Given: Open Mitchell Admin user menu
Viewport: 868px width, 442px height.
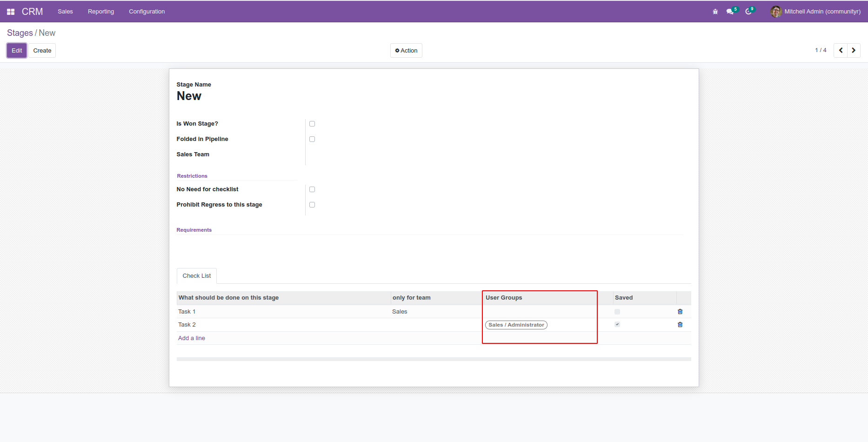Looking at the screenshot, I should click(815, 12).
